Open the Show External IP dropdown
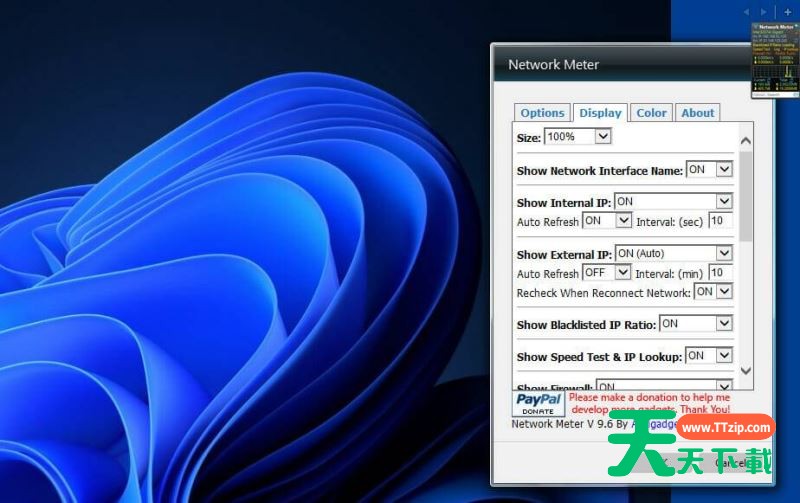 pyautogui.click(x=673, y=254)
